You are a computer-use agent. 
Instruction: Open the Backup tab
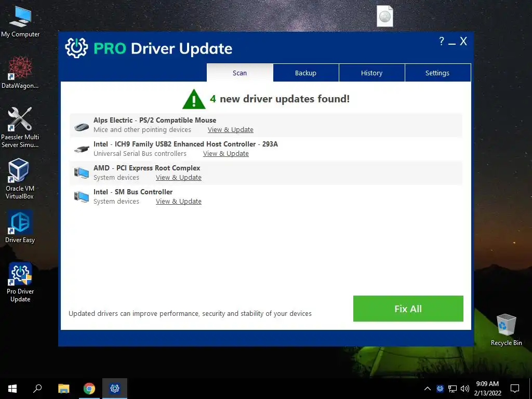[x=305, y=73]
